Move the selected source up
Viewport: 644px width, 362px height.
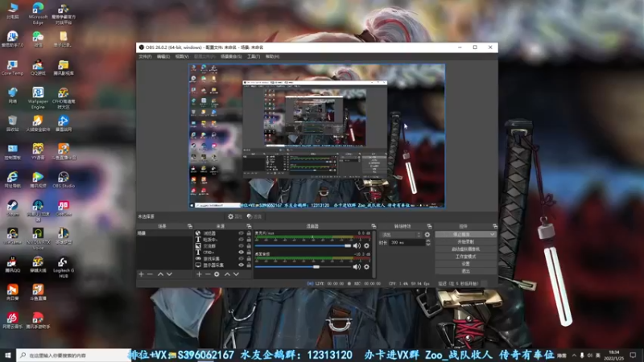tap(226, 274)
